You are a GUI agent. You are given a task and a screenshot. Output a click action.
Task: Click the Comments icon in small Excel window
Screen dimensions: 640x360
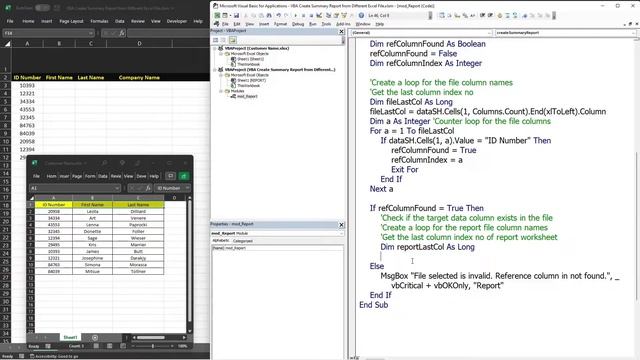[x=171, y=176]
